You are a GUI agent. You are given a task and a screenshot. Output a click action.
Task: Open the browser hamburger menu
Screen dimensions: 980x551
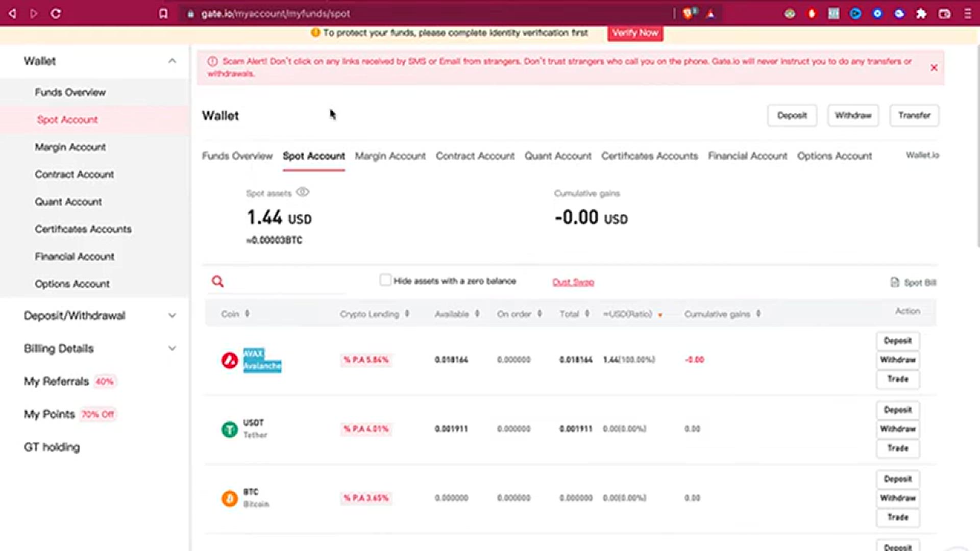coord(968,14)
